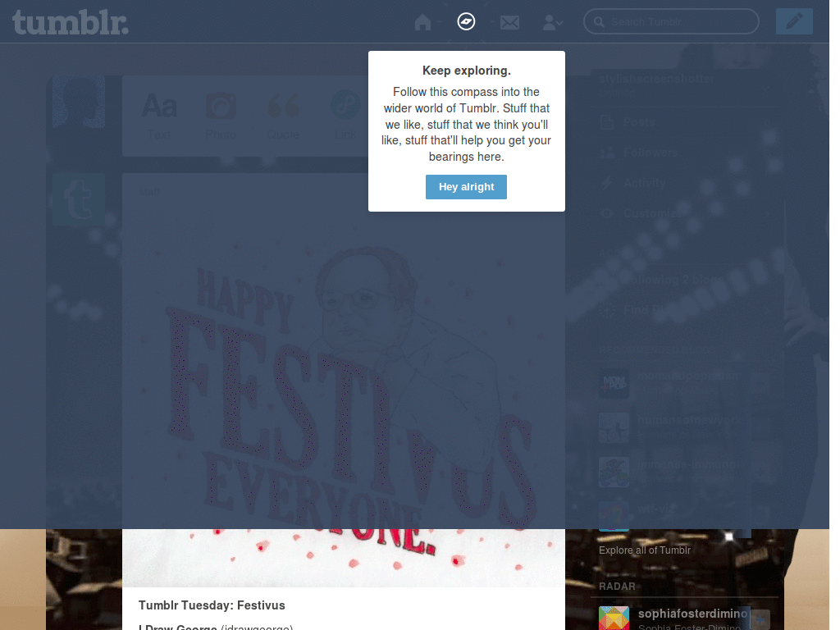Create a new Link post

[x=345, y=116]
